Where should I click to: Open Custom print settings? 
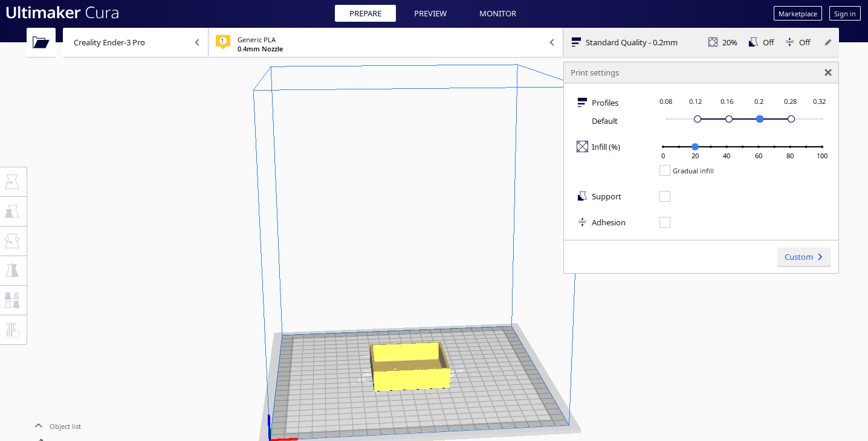804,257
